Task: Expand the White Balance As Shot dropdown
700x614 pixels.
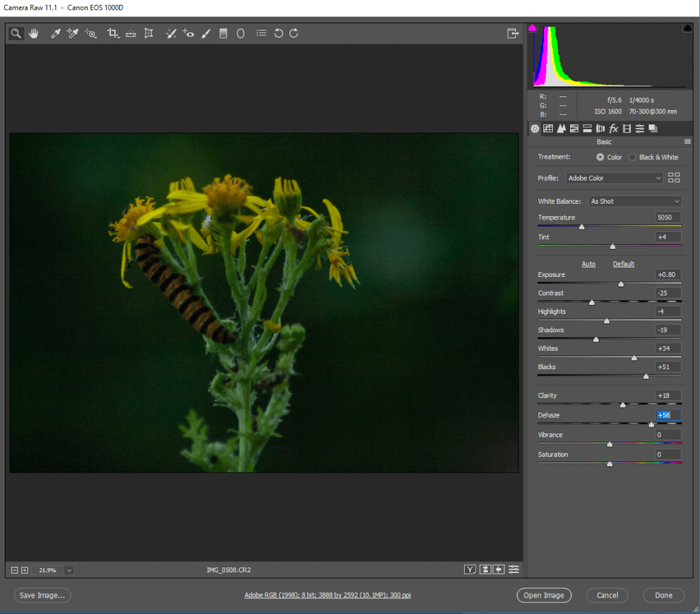Action: [x=635, y=202]
